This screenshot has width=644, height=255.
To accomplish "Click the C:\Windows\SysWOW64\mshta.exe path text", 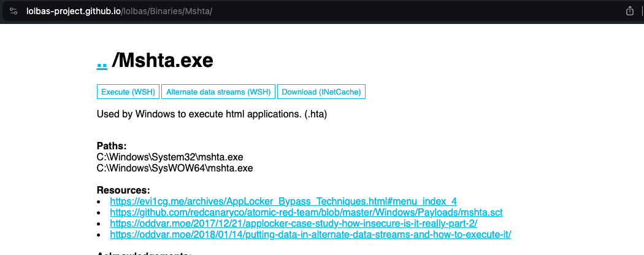I will click(x=175, y=168).
